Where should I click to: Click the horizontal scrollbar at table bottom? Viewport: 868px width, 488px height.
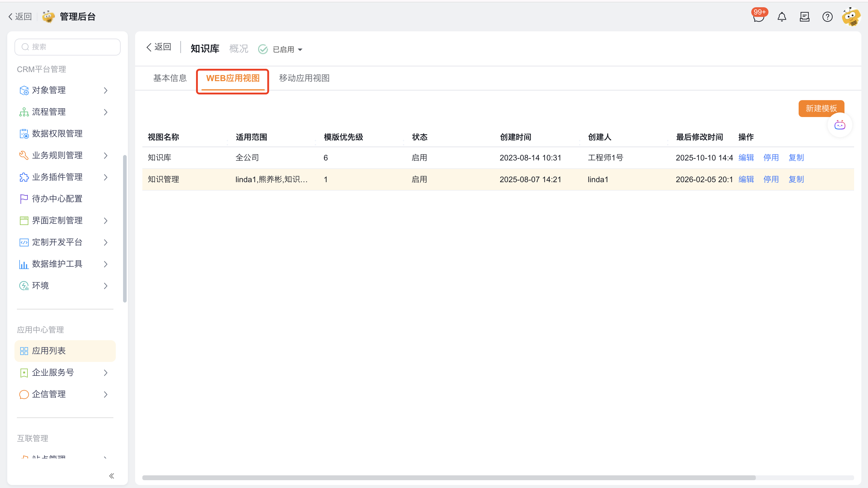click(448, 477)
